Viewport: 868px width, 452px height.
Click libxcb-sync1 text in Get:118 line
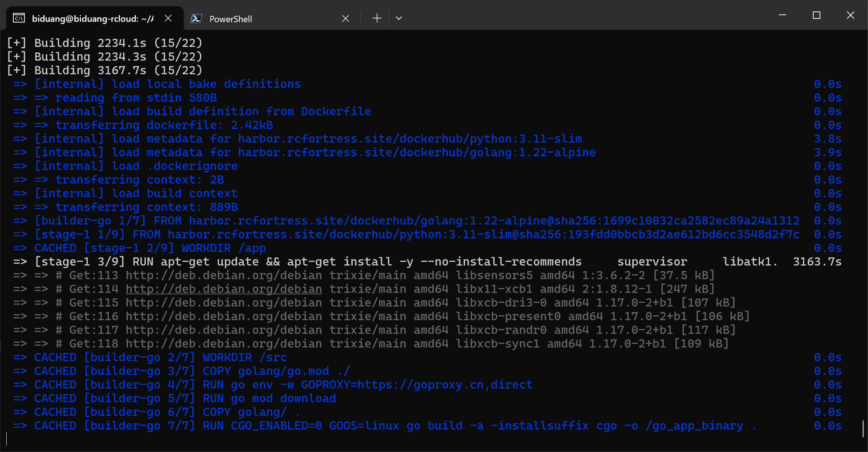pos(498,344)
